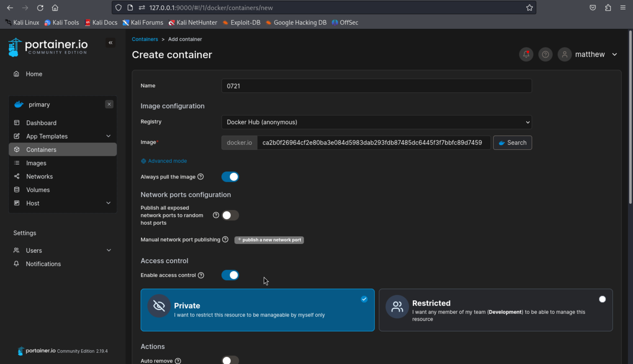Go to Images in sidebar
The image size is (633, 364).
pyautogui.click(x=36, y=163)
